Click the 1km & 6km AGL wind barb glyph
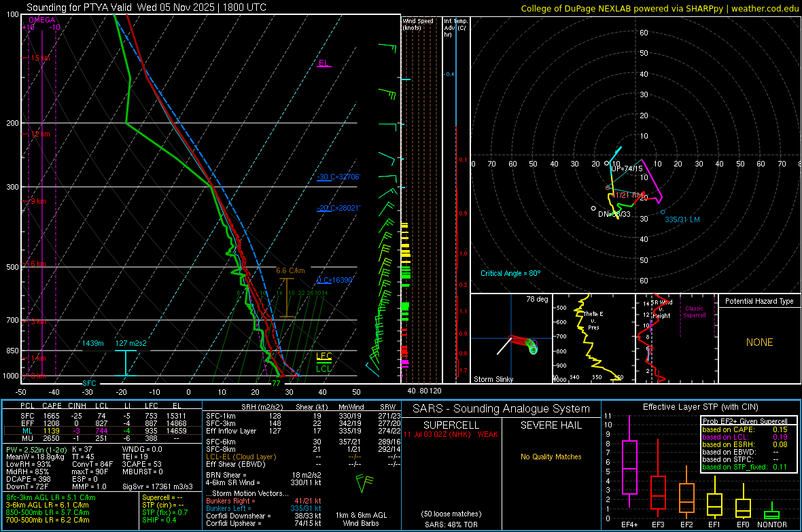 pos(364,483)
